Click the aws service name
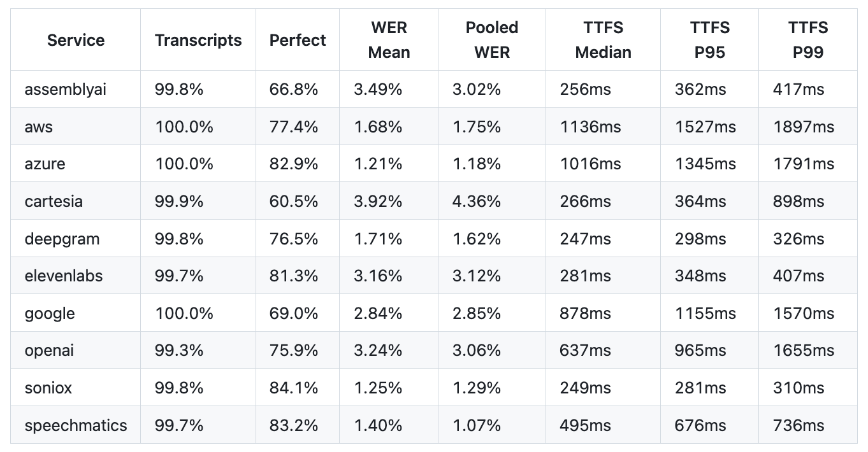The image size is (868, 452). [39, 127]
